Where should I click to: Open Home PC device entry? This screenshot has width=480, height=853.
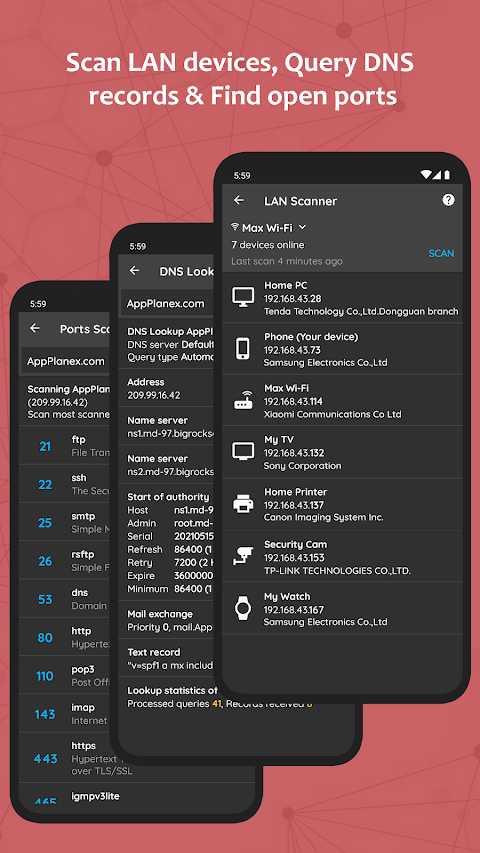coord(342,298)
